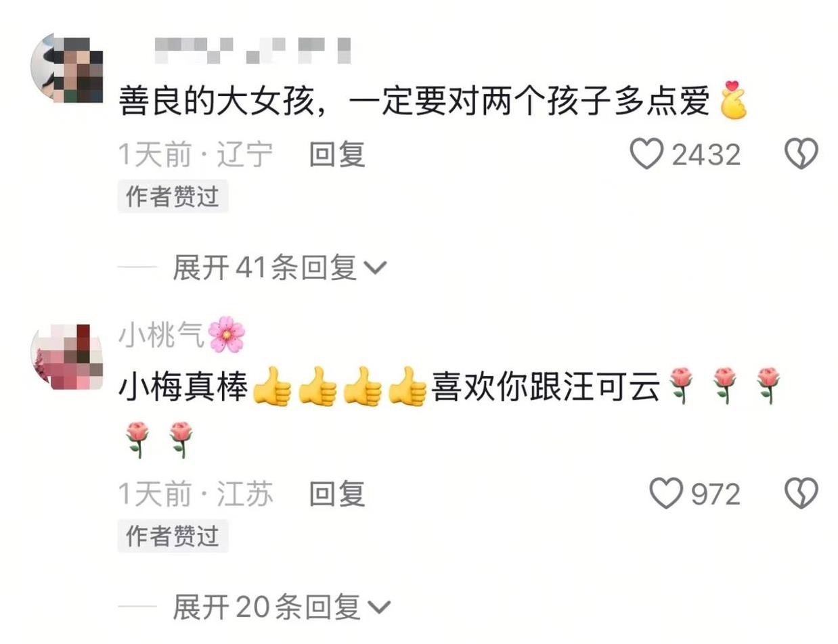The width and height of the screenshot is (838, 644).
Task: Expand 41 replies chevron
Action: (375, 269)
